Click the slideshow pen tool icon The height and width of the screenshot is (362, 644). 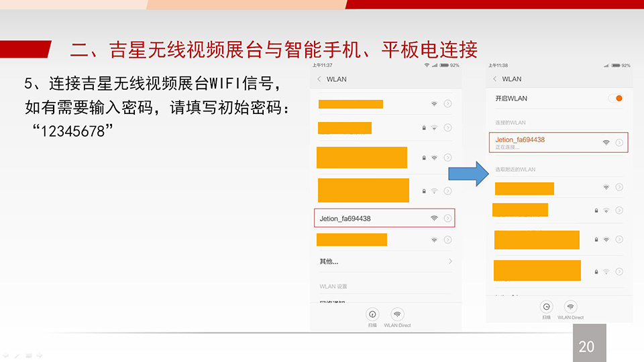pyautogui.click(x=17, y=355)
